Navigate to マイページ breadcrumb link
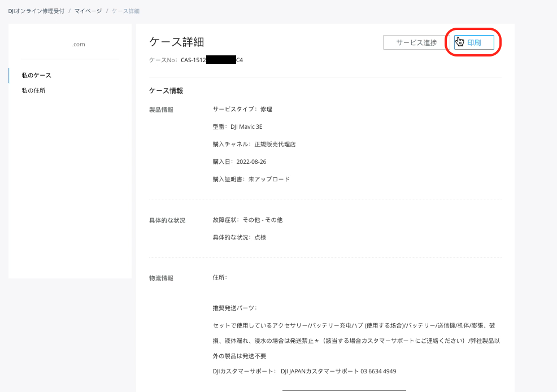The image size is (557, 392). click(x=88, y=11)
